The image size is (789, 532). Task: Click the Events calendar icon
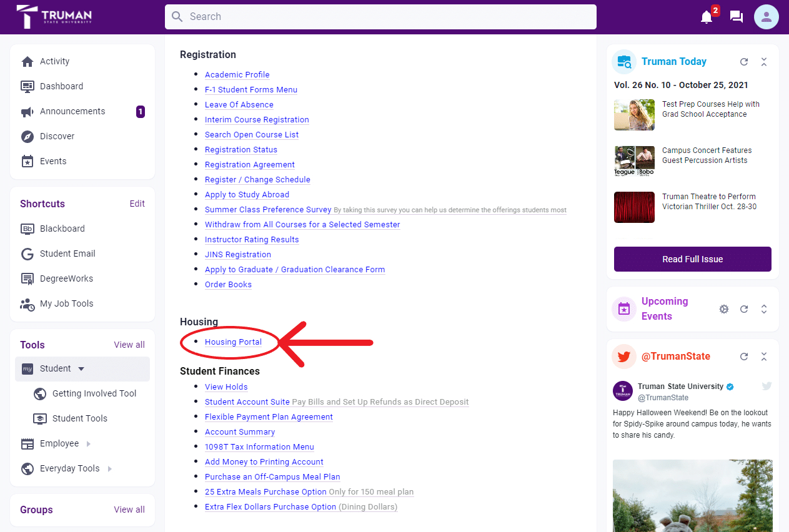pyautogui.click(x=27, y=161)
